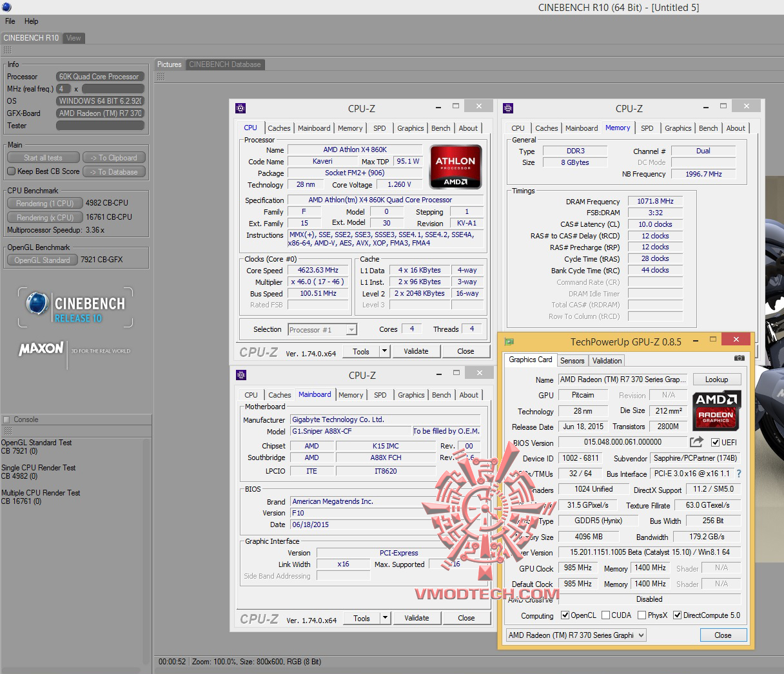Click the bus interface question mark icon
This screenshot has width=784, height=674.
click(739, 474)
